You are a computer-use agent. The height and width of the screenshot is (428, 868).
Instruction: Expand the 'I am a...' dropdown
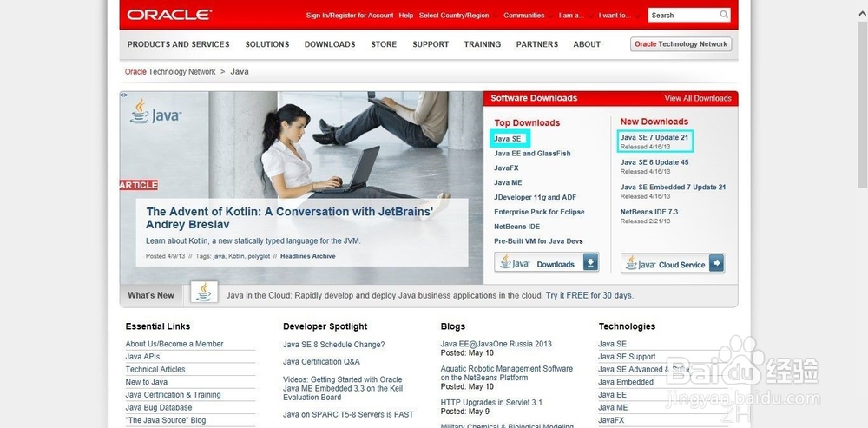[575, 16]
